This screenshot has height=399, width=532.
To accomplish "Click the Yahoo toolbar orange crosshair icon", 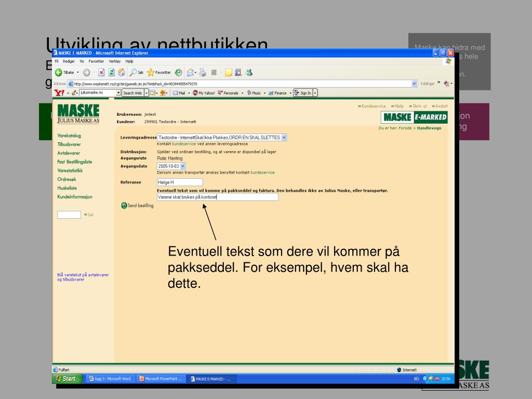I will (x=163, y=93).
